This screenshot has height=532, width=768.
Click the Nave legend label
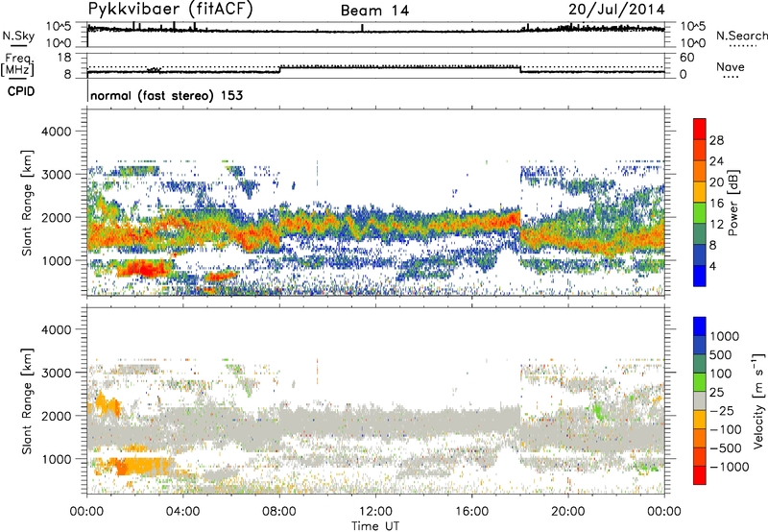tap(731, 67)
